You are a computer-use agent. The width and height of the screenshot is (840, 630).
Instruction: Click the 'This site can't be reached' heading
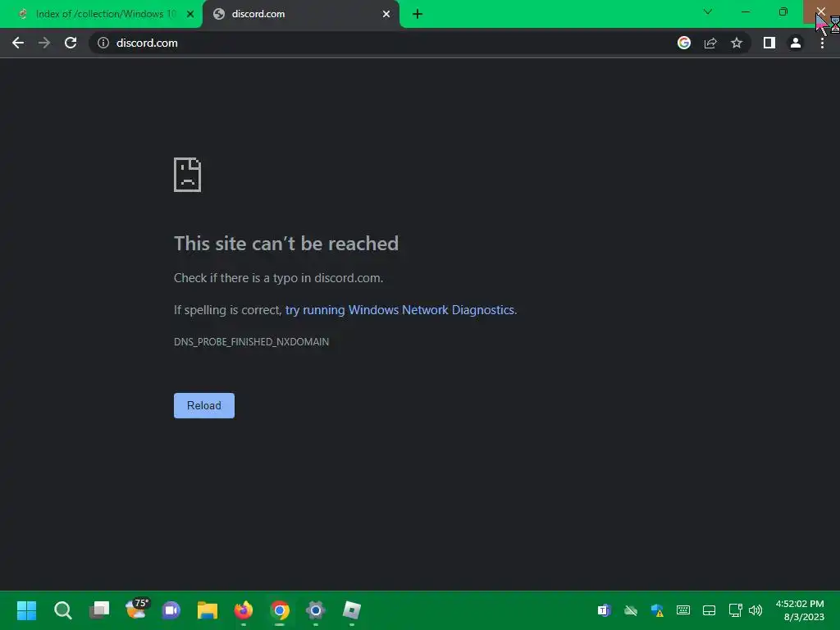pyautogui.click(x=286, y=244)
